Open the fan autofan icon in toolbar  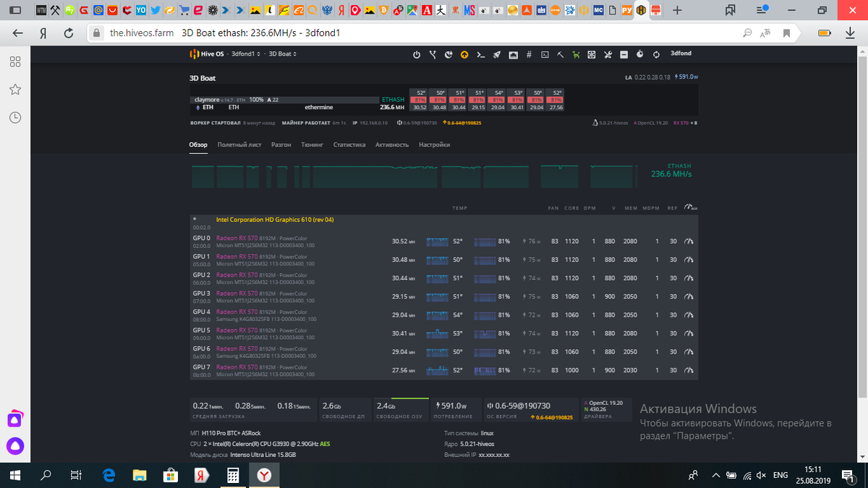click(592, 54)
